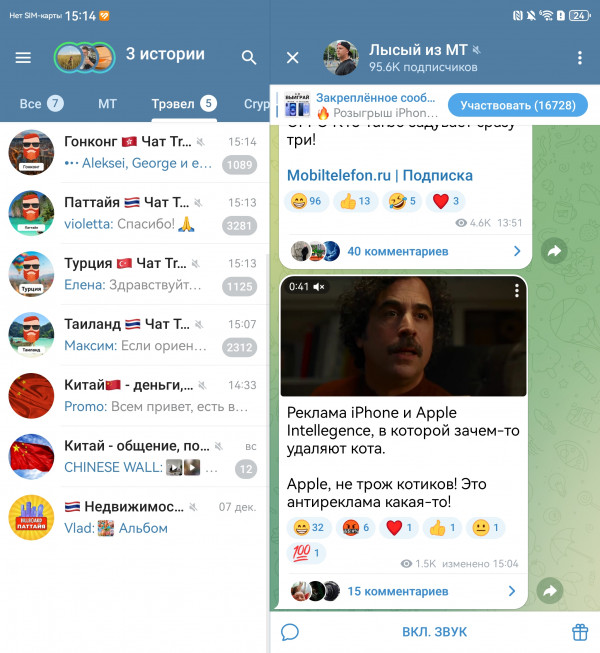Switch to the Все tab
The height and width of the screenshot is (653, 600).
(x=41, y=104)
